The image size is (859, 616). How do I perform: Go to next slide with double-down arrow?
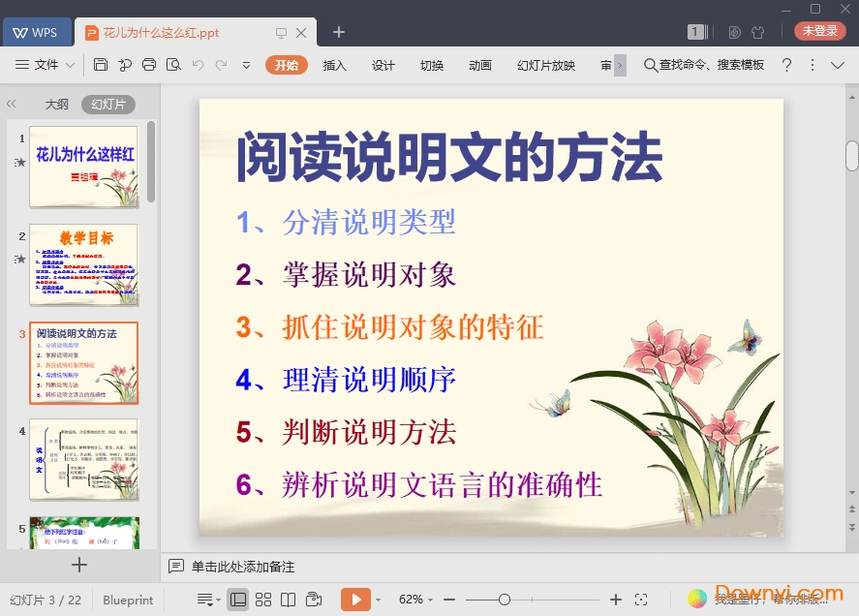click(852, 527)
